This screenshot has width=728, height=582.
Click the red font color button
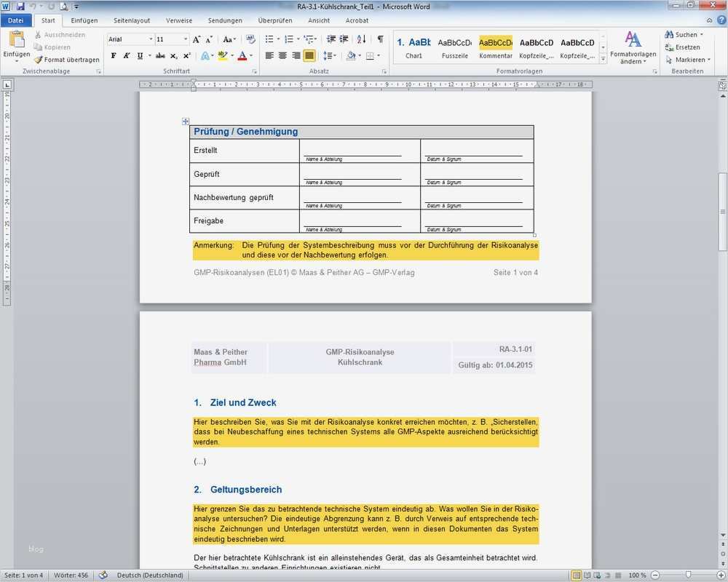(242, 56)
